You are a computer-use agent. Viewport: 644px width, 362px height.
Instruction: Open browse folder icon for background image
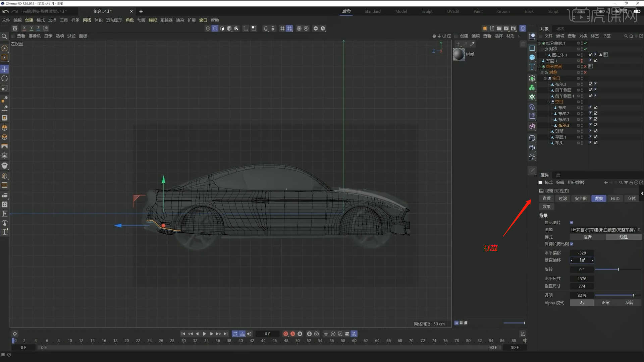tap(640, 230)
